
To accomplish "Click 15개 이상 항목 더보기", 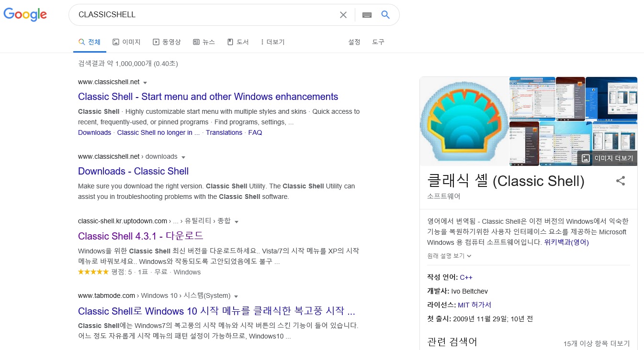I will 597,343.
